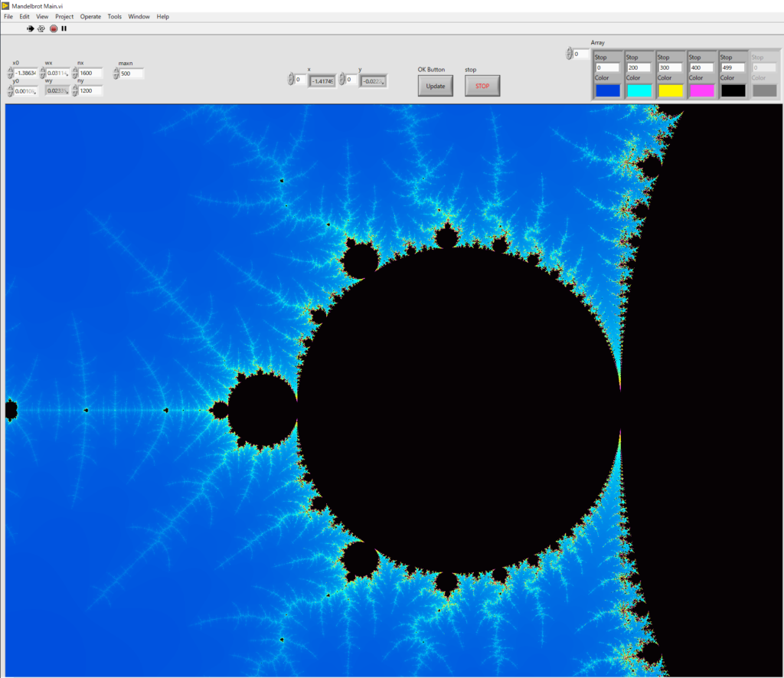Viewport: 784px width, 678px height.
Task: Click the Run arrow icon
Action: tap(31, 28)
